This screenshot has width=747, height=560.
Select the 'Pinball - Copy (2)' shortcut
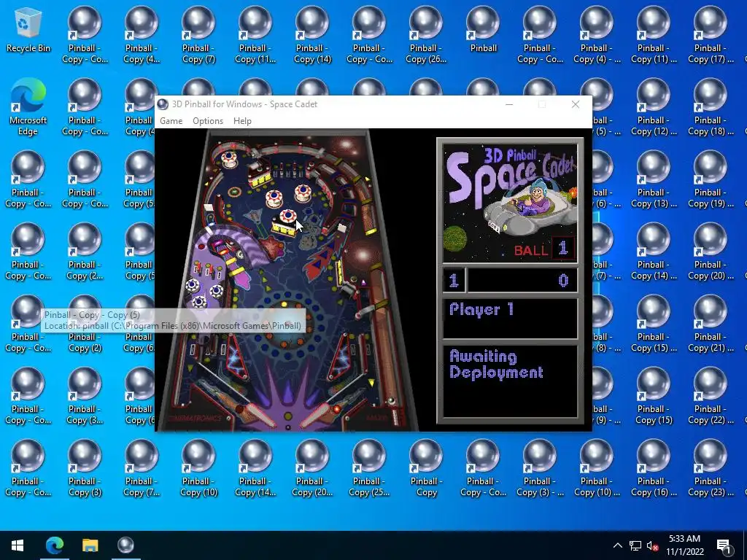[85, 324]
